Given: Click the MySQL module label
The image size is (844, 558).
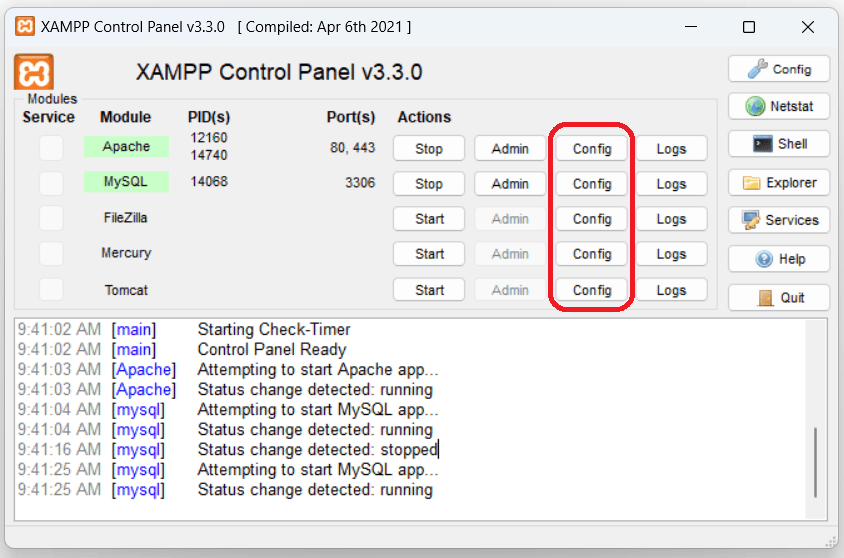Looking at the screenshot, I should click(126, 181).
